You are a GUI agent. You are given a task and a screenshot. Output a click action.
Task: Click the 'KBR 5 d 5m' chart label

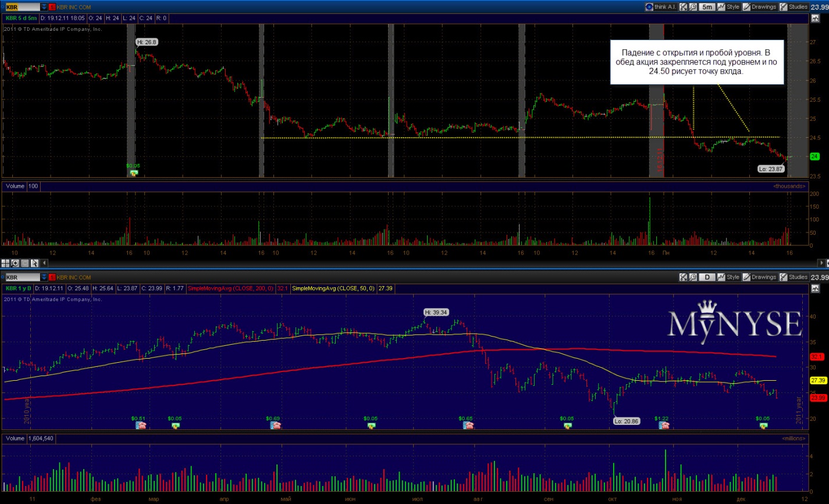tap(22, 18)
